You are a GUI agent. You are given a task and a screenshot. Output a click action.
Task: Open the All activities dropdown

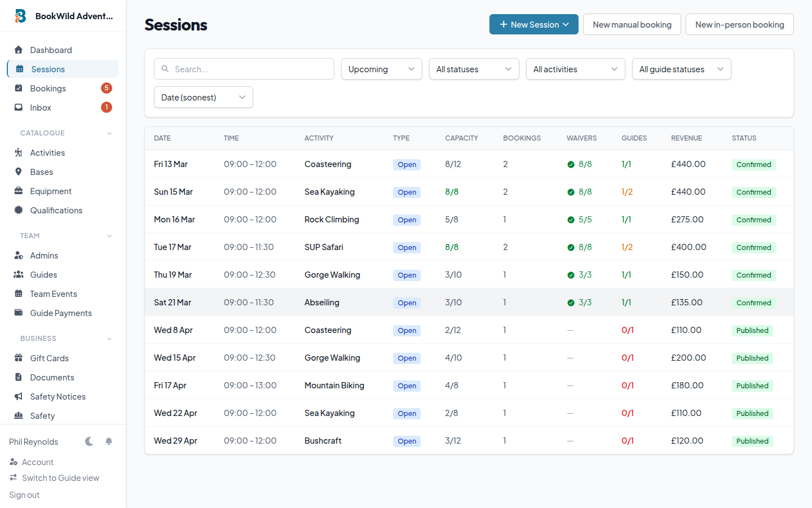coord(575,69)
